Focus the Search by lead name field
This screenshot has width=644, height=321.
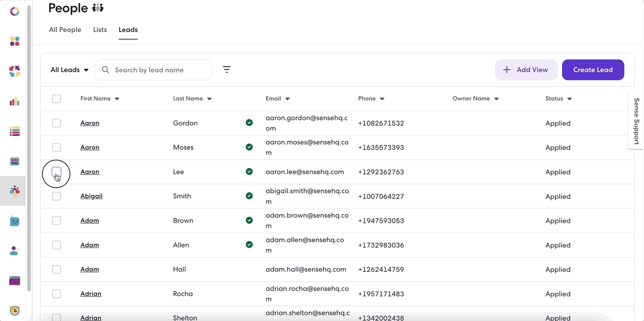pyautogui.click(x=154, y=70)
